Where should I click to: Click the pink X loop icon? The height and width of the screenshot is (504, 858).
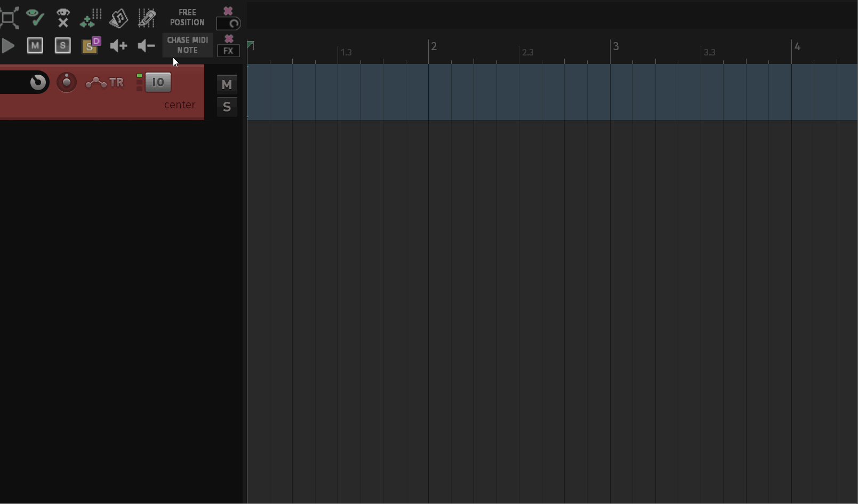coord(229,18)
